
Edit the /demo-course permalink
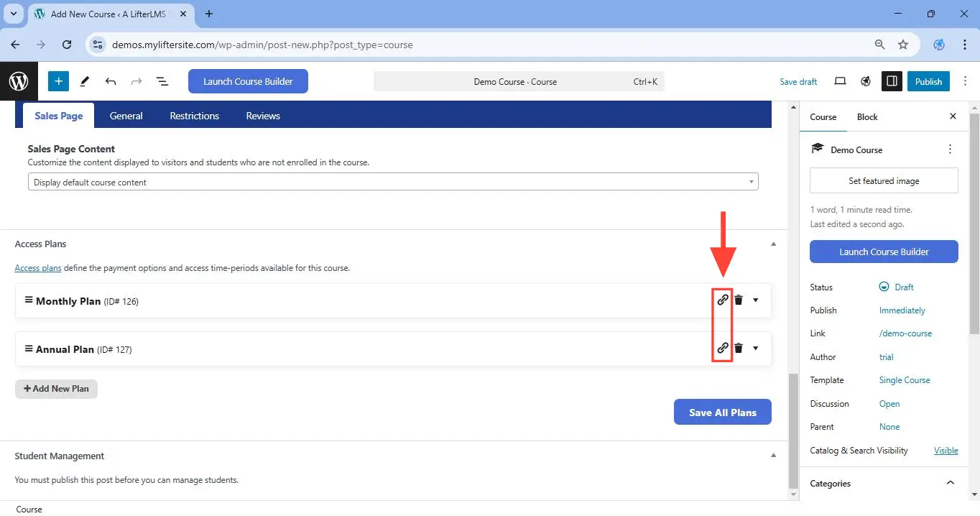(905, 333)
